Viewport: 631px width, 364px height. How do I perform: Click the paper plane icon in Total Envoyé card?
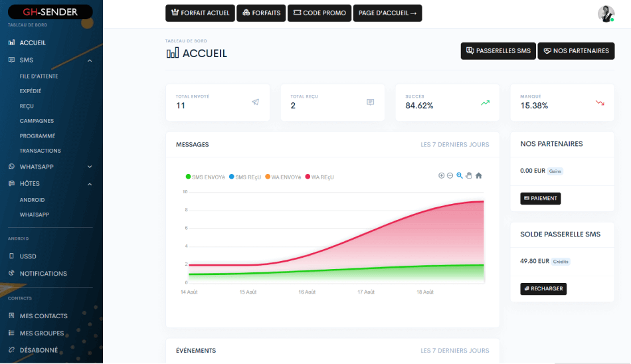coord(256,102)
